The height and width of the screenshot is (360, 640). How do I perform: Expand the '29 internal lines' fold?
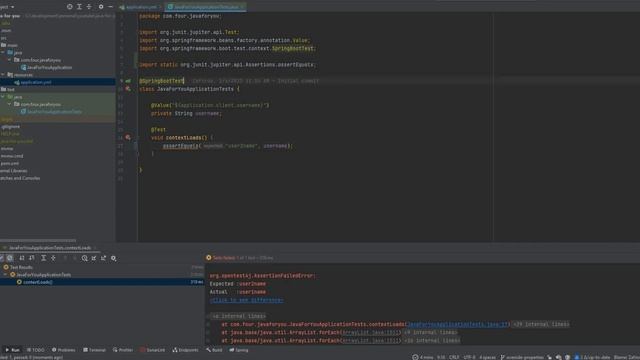pyautogui.click(x=540, y=324)
